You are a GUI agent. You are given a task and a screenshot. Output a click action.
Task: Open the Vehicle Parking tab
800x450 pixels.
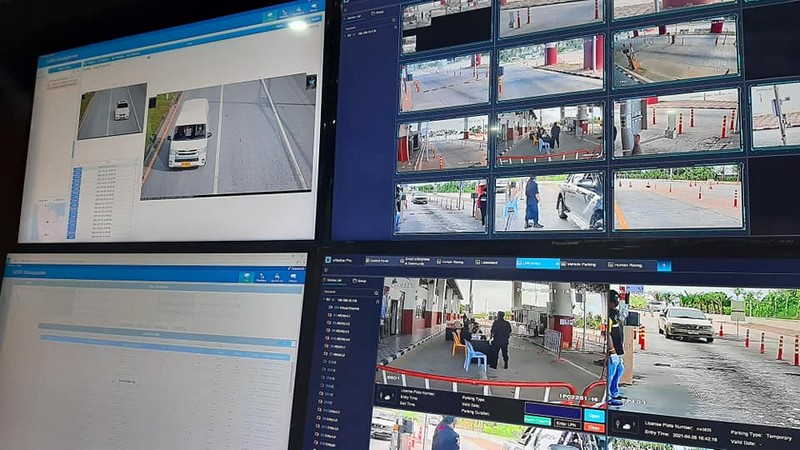(583, 265)
